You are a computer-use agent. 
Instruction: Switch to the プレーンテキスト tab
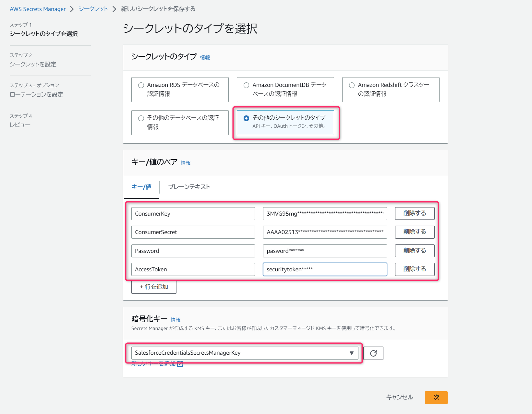click(x=189, y=187)
